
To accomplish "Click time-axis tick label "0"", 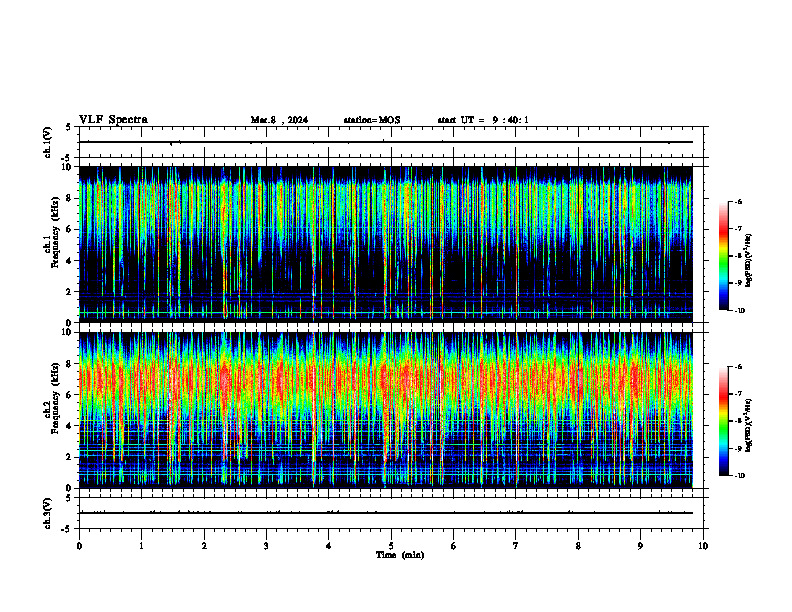I will [79, 546].
